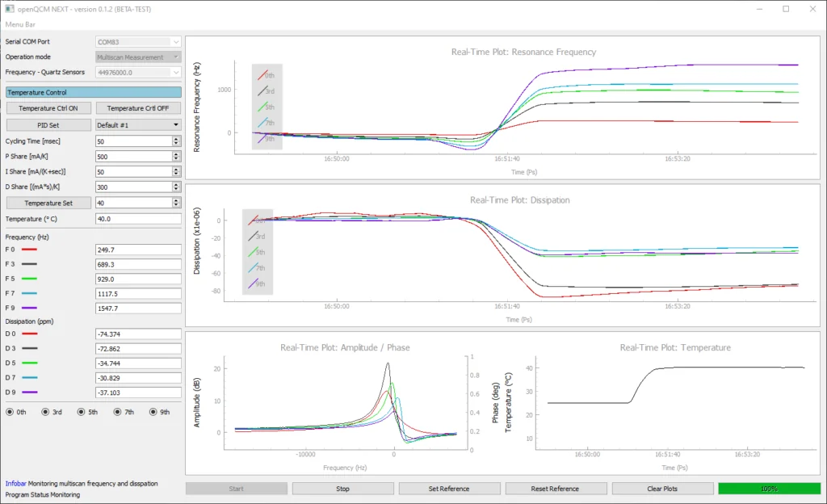Open the Menu Bar item
Viewport: 827px width, 504px height.
(20, 24)
